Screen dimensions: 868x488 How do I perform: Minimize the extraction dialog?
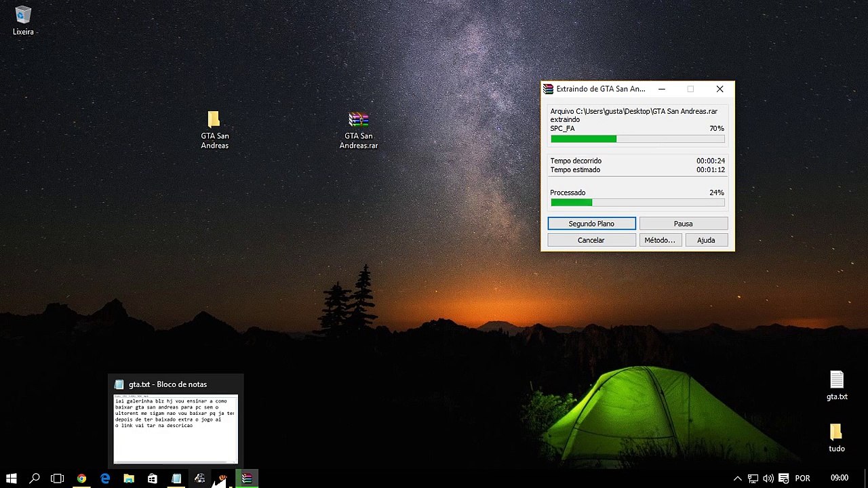[x=662, y=89]
